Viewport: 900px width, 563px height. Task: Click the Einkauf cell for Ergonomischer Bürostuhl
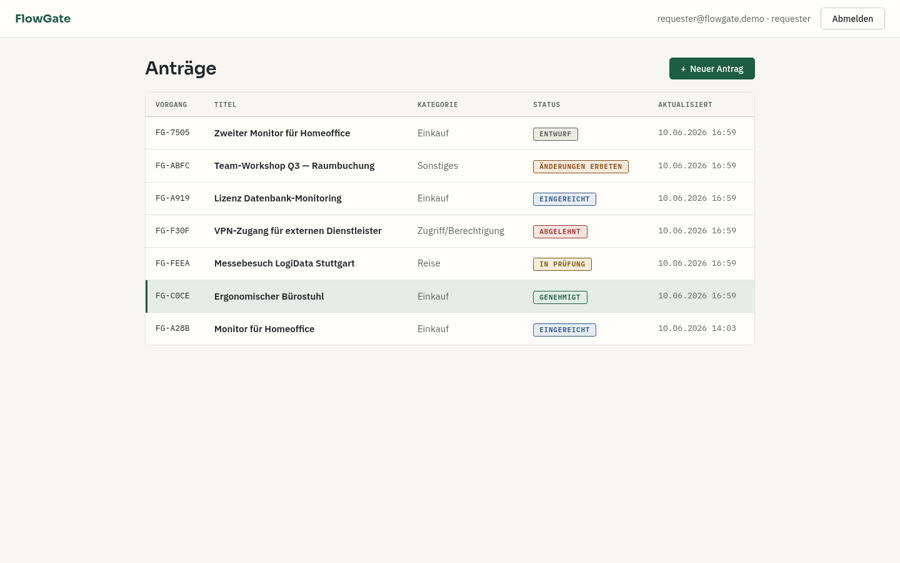[433, 297]
